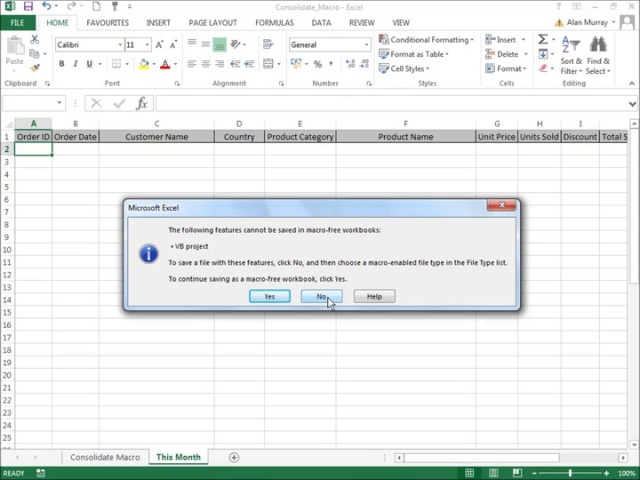Image resolution: width=640 pixels, height=480 pixels.
Task: Click the red Font Color icon
Action: coord(165,64)
